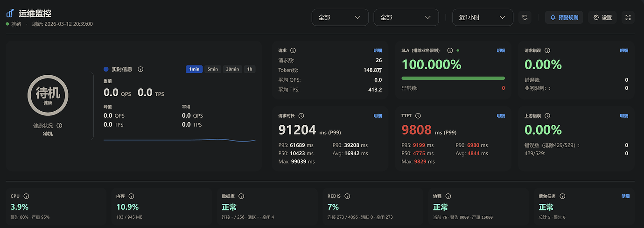This screenshot has width=644, height=228.
Task: Open 明细 link in 请求错误 card
Action: pyautogui.click(x=624, y=50)
